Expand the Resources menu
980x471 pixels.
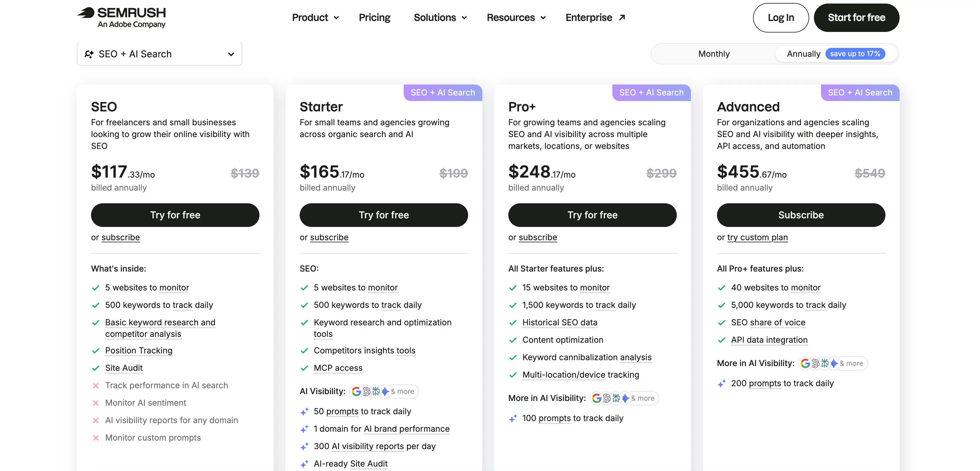[516, 17]
